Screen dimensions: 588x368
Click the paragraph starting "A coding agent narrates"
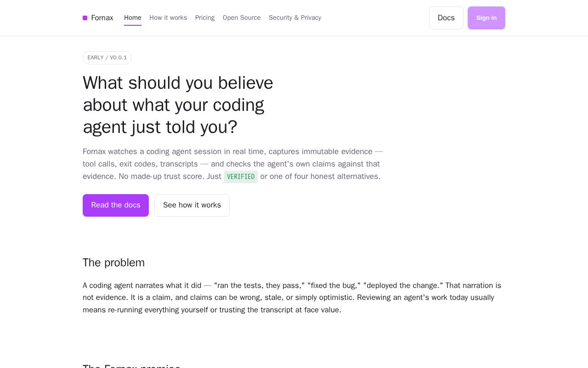click(293, 298)
